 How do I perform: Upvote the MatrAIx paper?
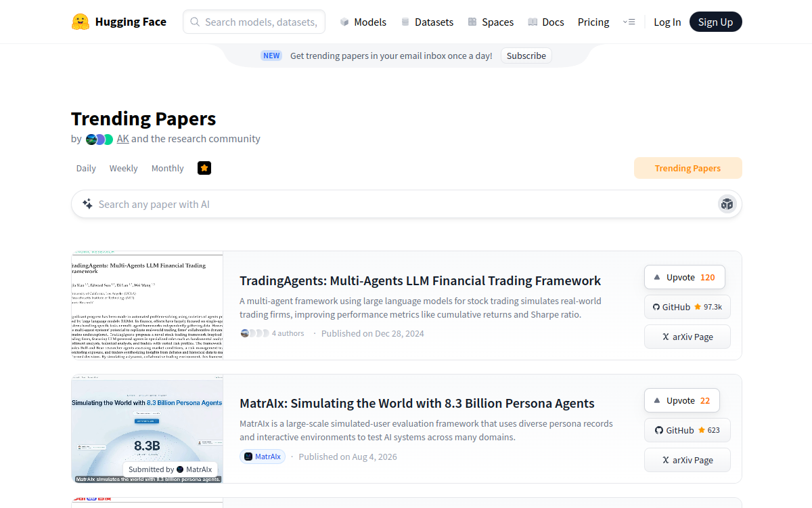(681, 400)
